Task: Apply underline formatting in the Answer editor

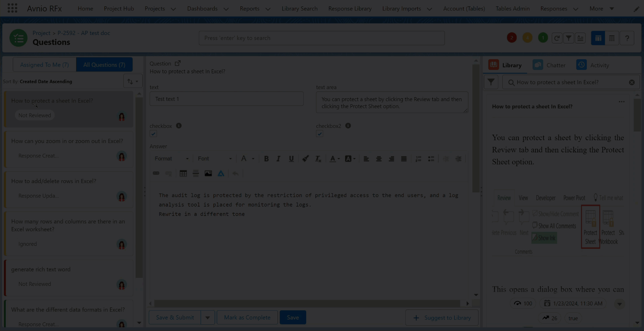Action: click(291, 159)
